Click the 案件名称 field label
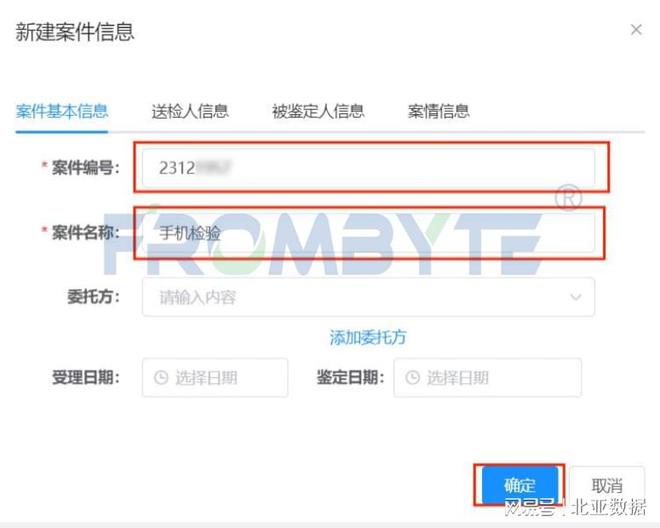 coord(85,232)
